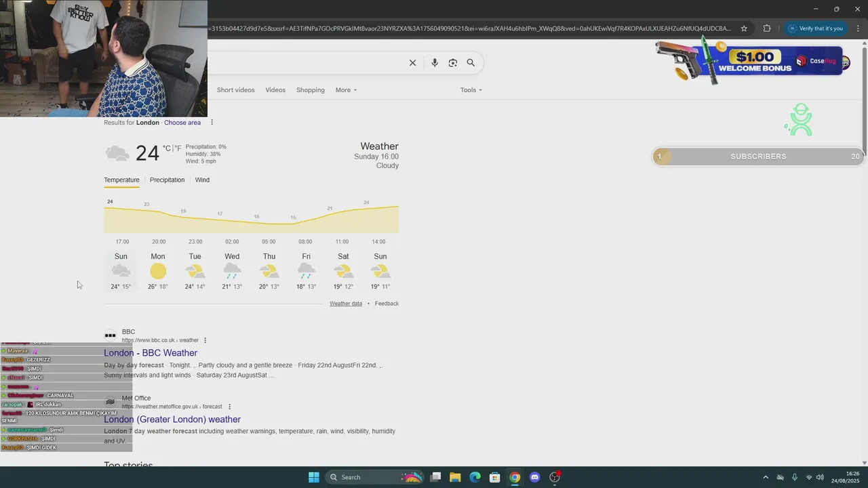Open three-dot options for BBC result
Screen dimensions: 868x488
tap(205, 340)
